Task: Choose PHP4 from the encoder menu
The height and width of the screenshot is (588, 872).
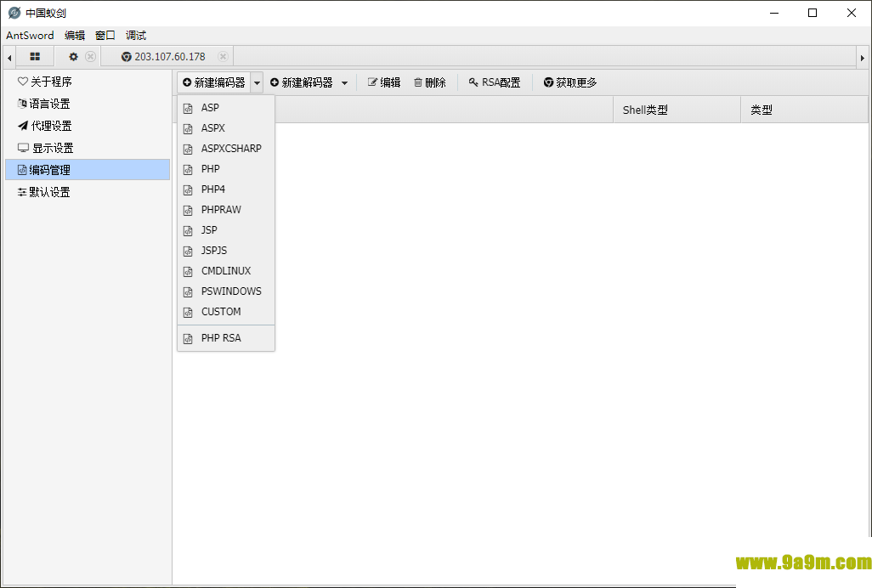Action: (226, 189)
